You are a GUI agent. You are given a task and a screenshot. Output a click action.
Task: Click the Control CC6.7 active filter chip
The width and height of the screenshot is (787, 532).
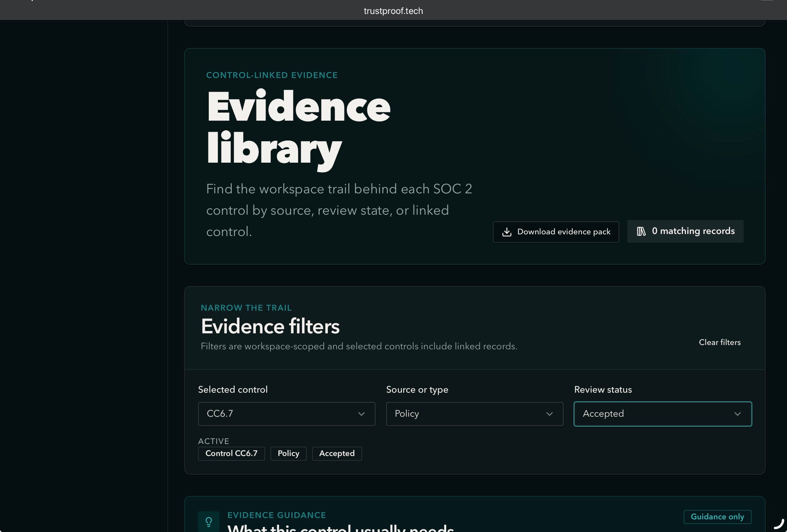click(x=231, y=453)
